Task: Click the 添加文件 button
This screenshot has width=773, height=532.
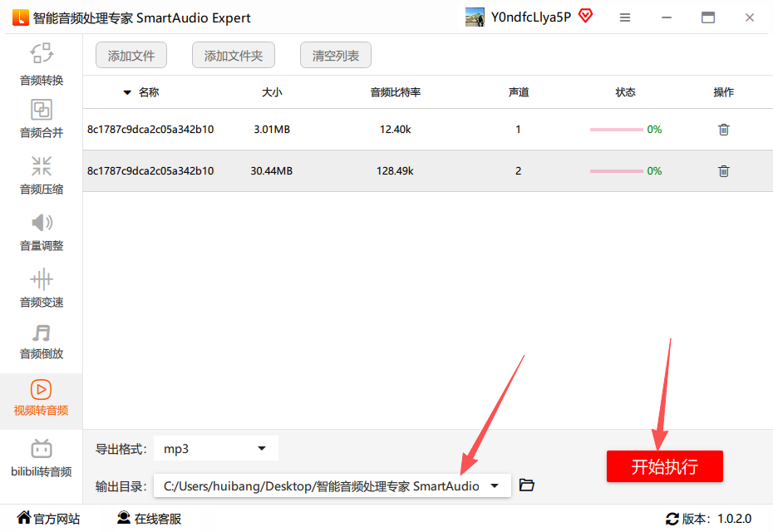Action: point(131,56)
